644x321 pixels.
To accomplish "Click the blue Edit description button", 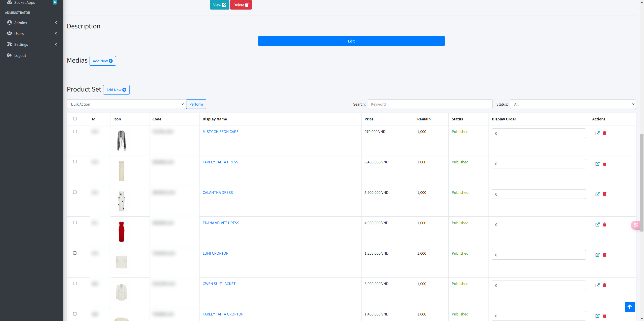I will tap(351, 41).
